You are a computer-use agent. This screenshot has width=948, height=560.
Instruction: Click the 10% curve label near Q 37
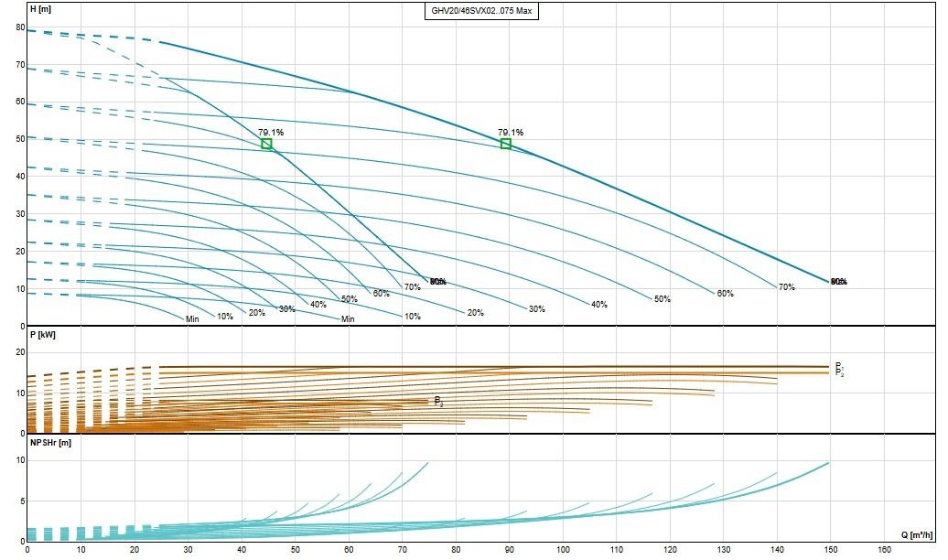(x=225, y=317)
